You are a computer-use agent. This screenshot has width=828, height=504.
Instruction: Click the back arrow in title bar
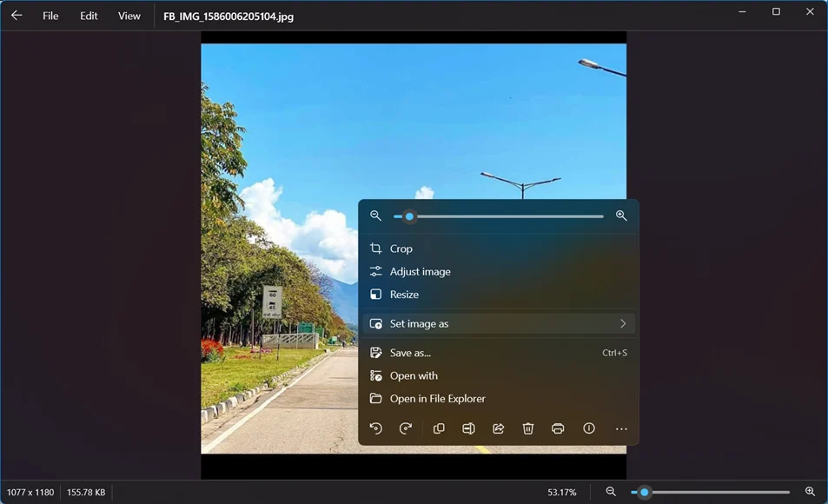[x=17, y=16]
